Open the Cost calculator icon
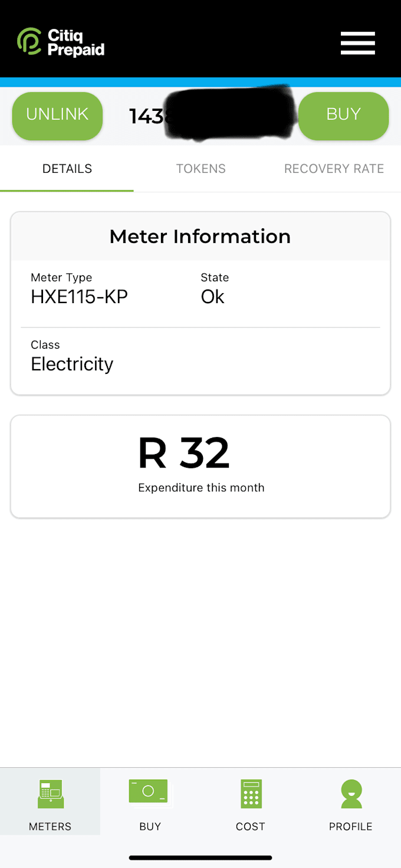 251,793
